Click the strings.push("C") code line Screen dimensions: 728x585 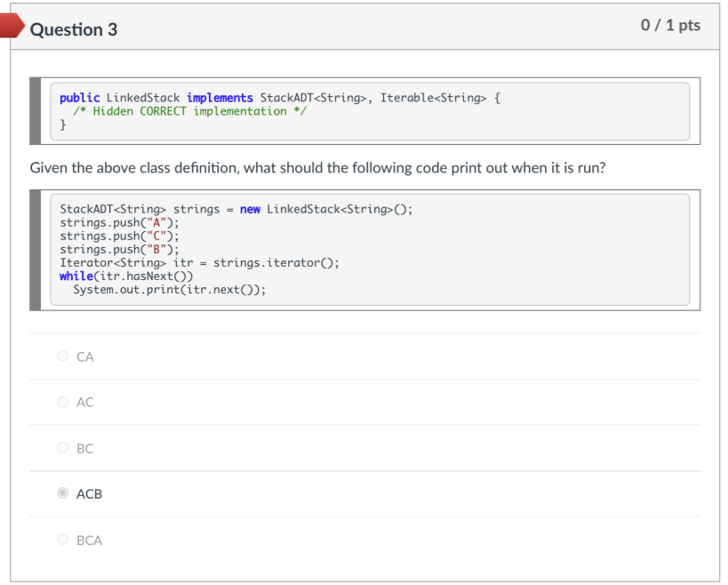(x=119, y=236)
